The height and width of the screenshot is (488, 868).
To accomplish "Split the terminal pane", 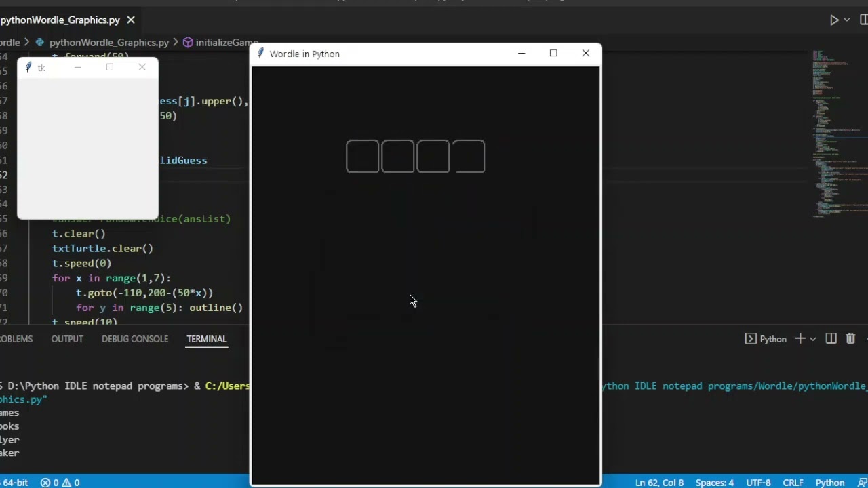I will [831, 339].
